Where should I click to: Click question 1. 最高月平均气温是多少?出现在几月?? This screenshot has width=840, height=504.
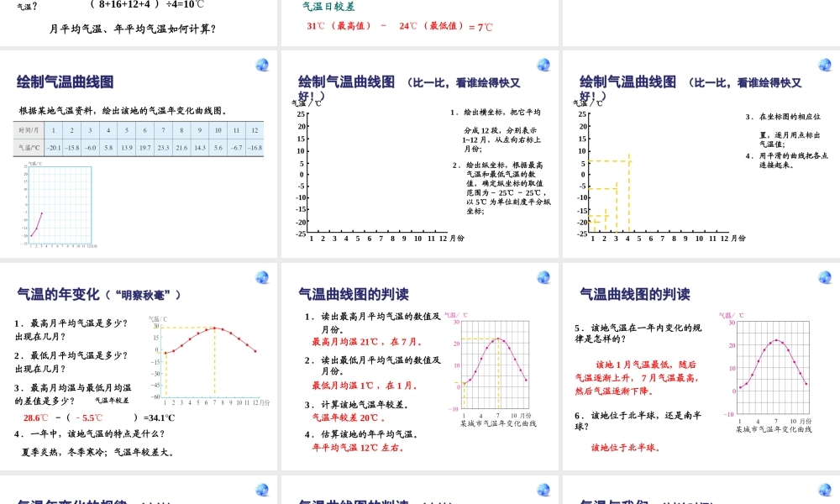point(71,330)
